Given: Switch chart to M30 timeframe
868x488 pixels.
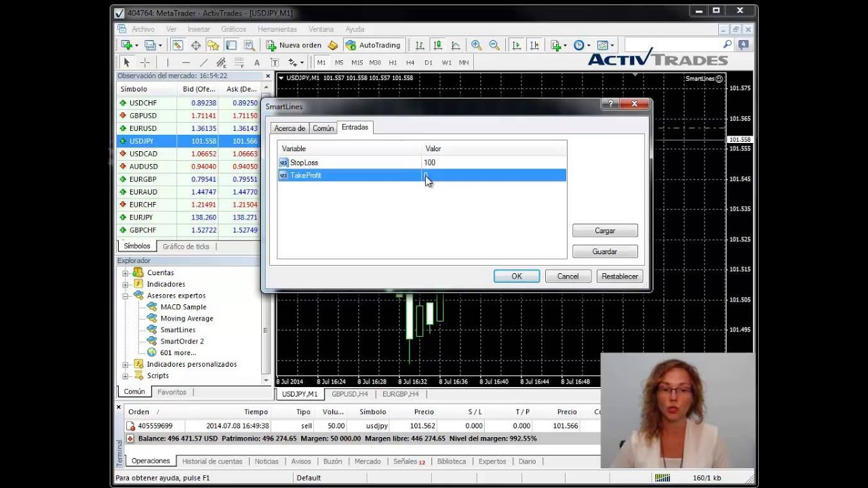Looking at the screenshot, I should 375,62.
